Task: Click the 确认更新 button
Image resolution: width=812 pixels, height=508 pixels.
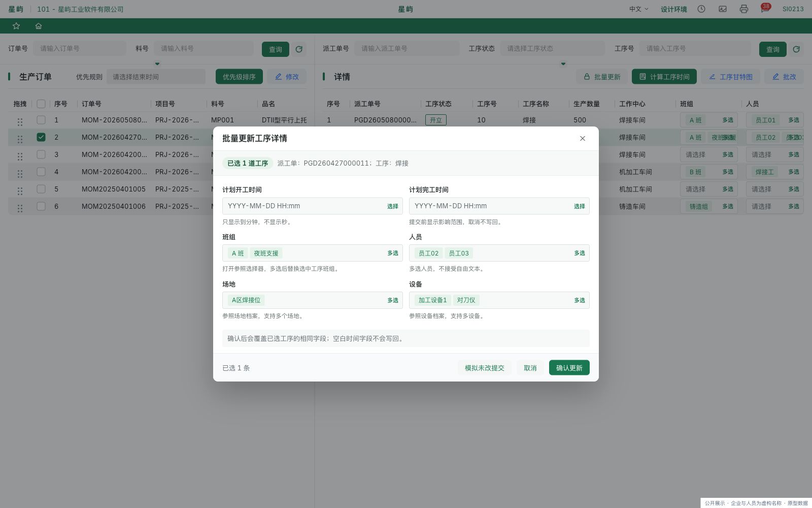Action: (x=569, y=368)
